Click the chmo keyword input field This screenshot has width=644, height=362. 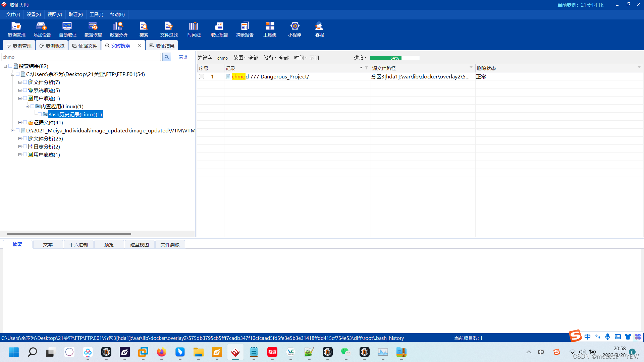(x=80, y=57)
